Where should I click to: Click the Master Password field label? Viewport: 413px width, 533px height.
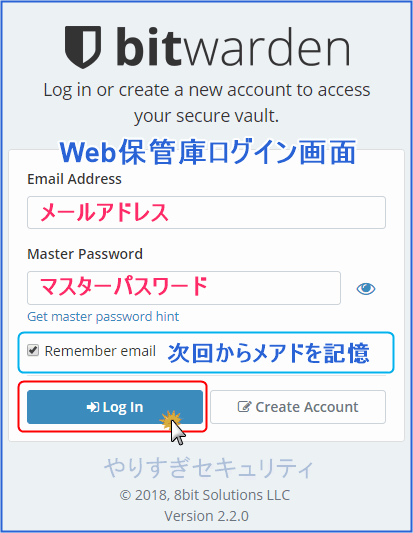tap(85, 254)
